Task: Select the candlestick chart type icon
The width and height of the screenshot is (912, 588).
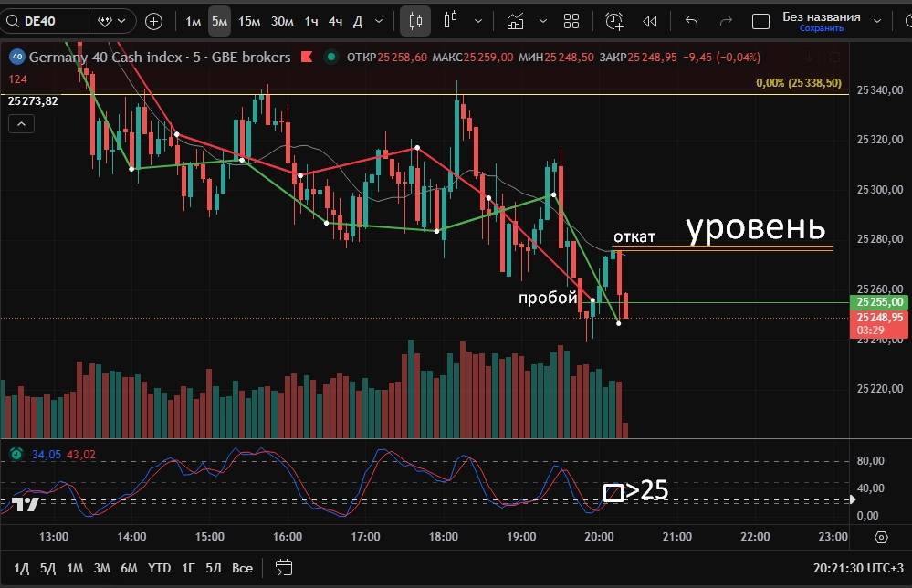Action: click(416, 21)
